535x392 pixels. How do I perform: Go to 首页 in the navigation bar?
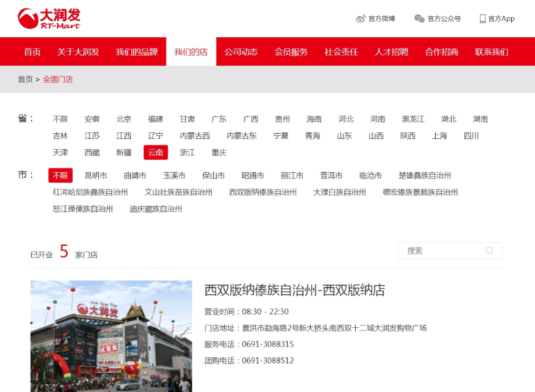pos(33,52)
